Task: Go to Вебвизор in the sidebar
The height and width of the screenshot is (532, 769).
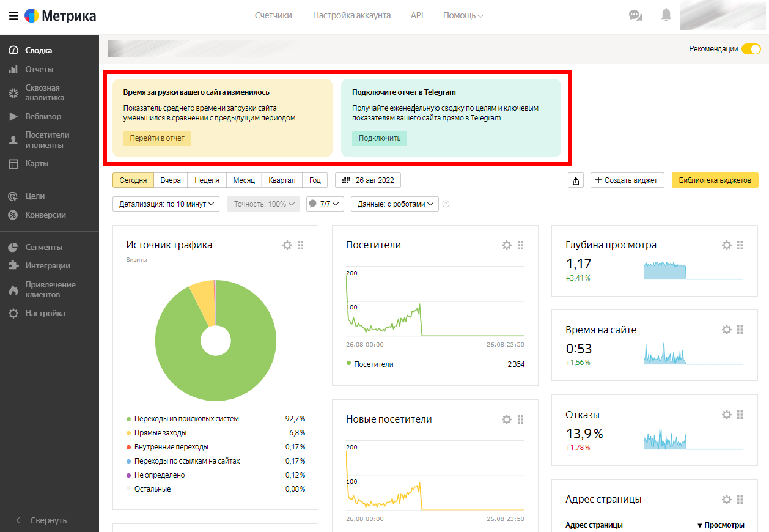Action: click(43, 116)
